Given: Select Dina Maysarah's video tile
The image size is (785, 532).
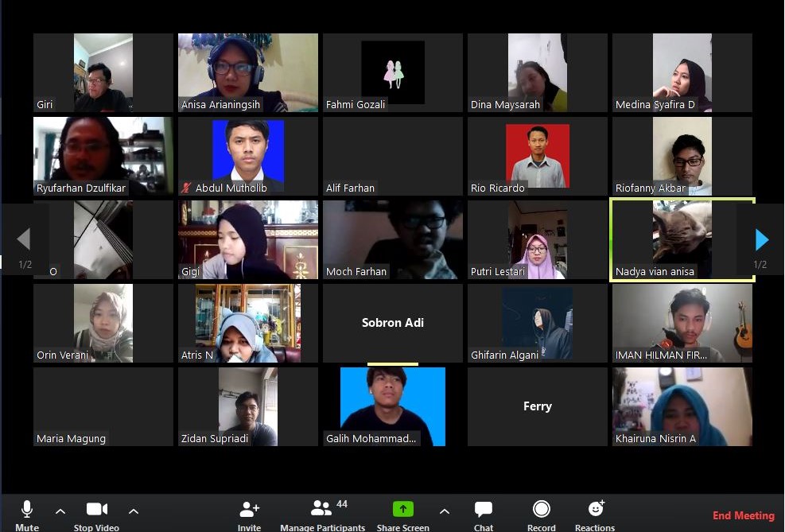Looking at the screenshot, I should click(x=537, y=72).
